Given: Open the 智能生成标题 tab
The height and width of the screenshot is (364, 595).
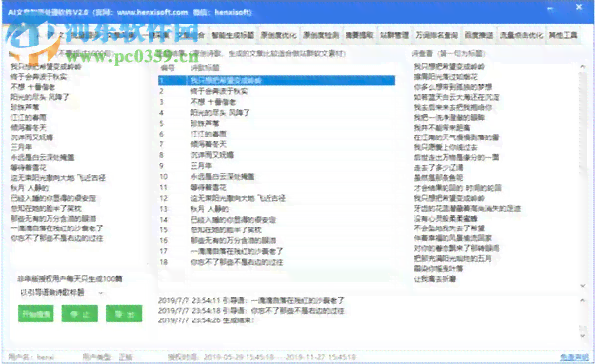Looking at the screenshot, I should point(233,35).
